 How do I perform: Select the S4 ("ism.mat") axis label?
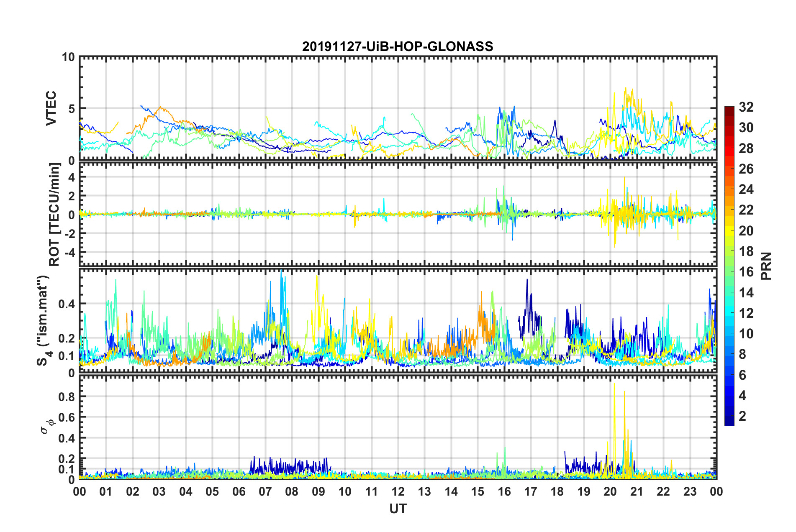pos(44,320)
